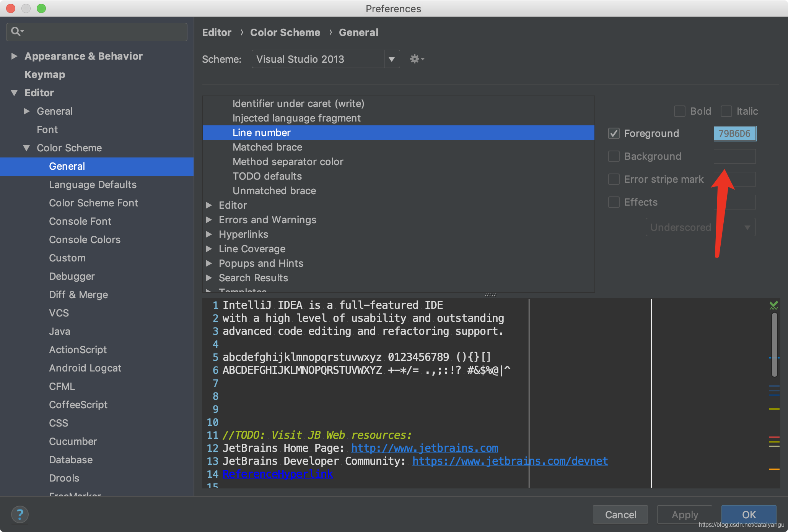The width and height of the screenshot is (788, 532).
Task: Expand the Search Results category
Action: pos(209,278)
